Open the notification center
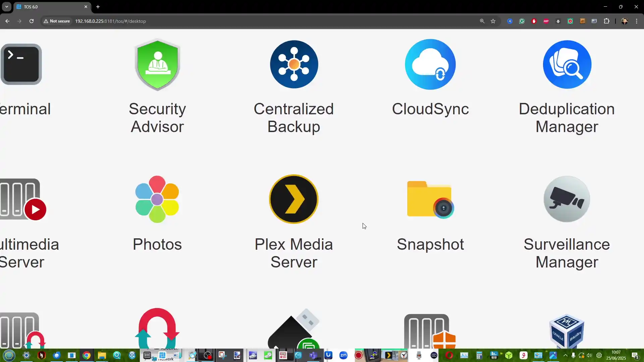This screenshot has width=644, height=362. pos(635,355)
